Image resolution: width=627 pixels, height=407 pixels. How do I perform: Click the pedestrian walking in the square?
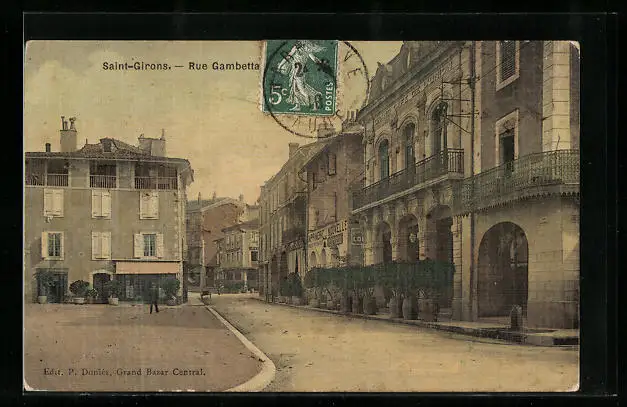point(154,299)
